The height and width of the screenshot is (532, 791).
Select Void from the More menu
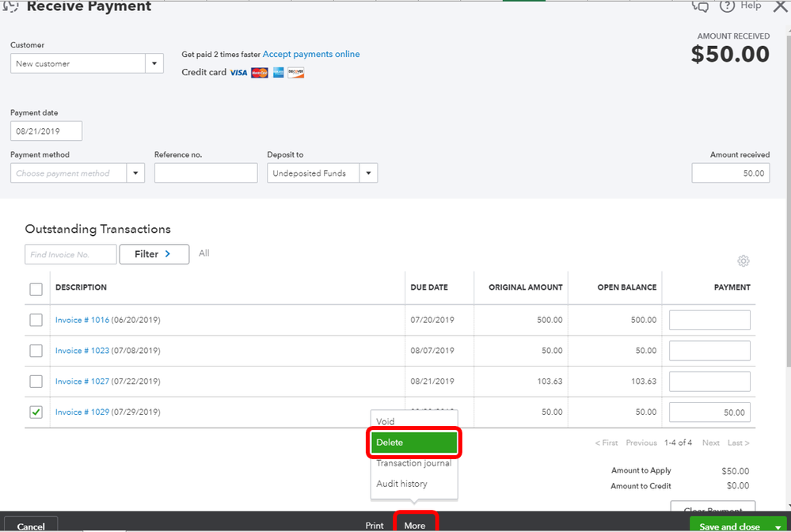pyautogui.click(x=413, y=421)
